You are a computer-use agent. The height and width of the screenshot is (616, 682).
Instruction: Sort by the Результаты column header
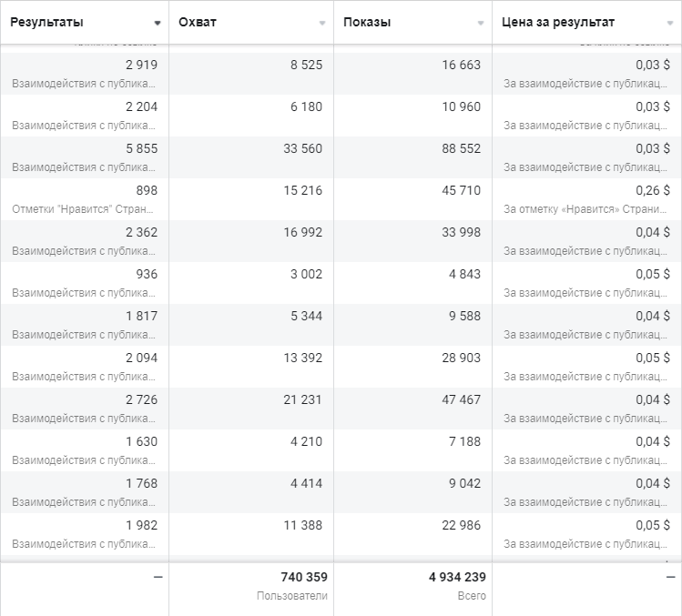46,22
